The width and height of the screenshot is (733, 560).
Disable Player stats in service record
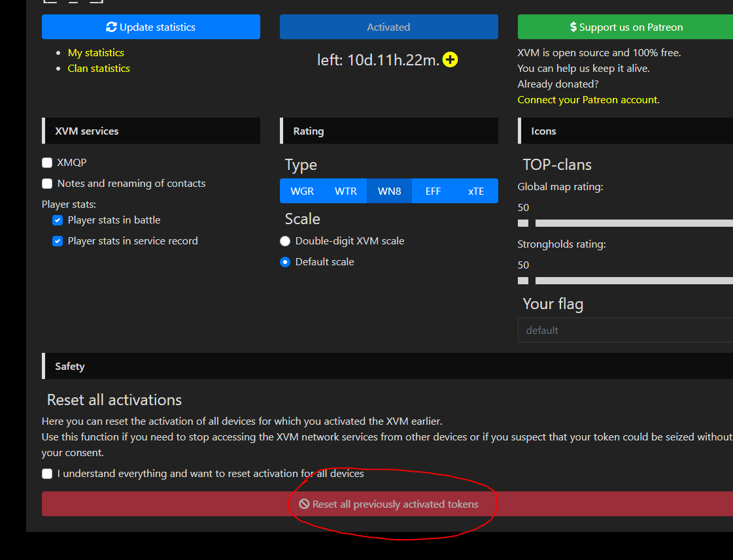[x=58, y=242]
